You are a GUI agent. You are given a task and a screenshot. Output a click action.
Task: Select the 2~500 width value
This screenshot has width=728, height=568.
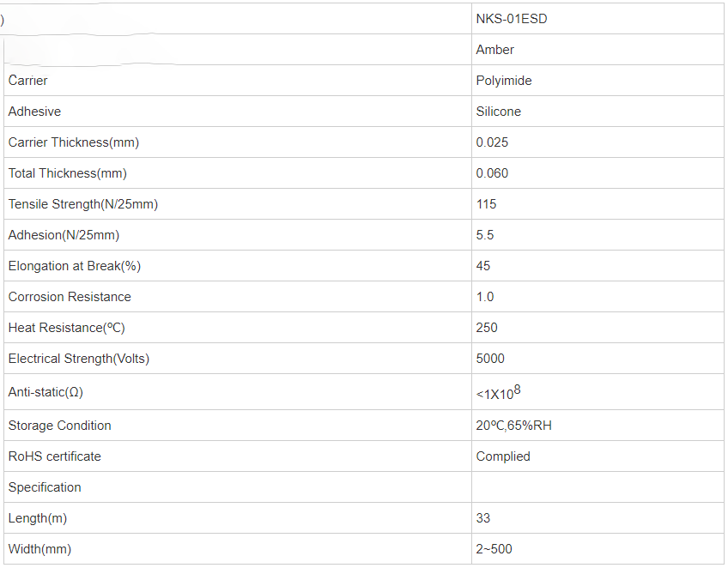click(494, 549)
